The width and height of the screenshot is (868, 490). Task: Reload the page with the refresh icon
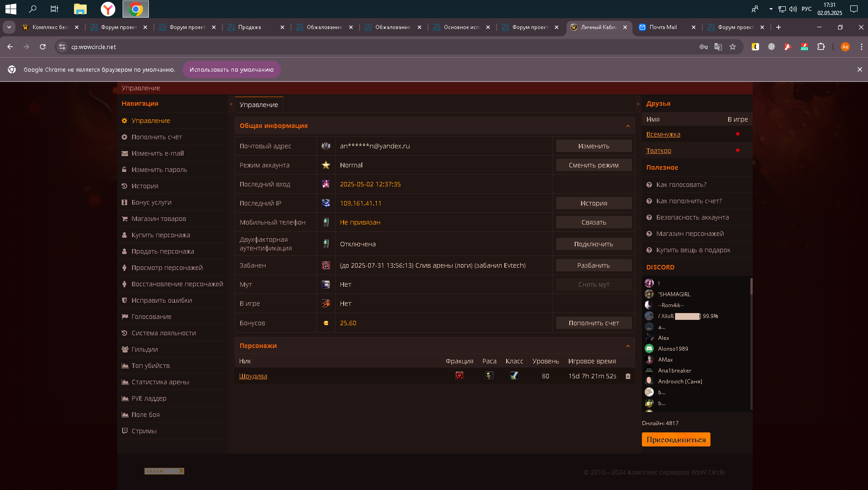tap(43, 47)
